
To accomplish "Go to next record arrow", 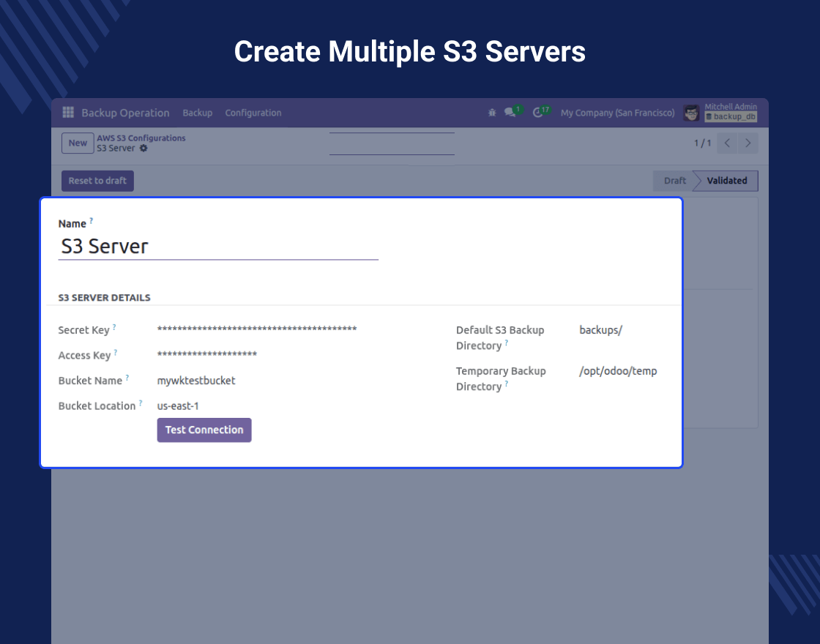I will [748, 143].
